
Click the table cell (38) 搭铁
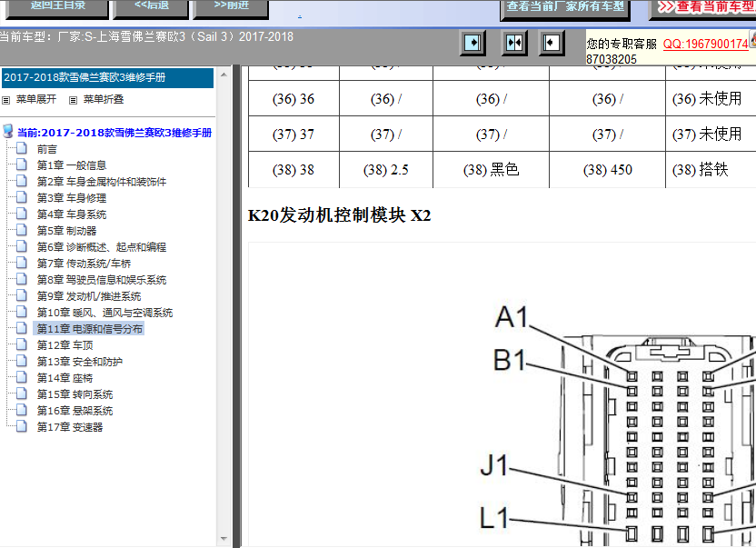point(711,169)
